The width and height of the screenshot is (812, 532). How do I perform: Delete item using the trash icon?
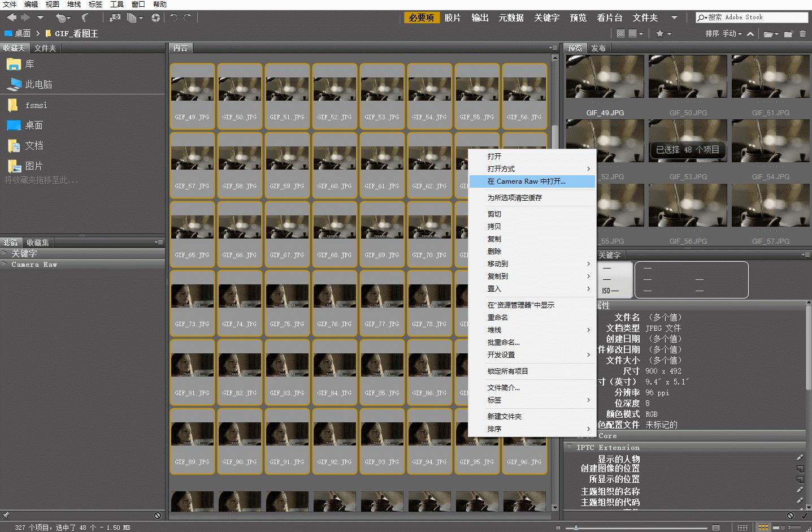[802, 34]
